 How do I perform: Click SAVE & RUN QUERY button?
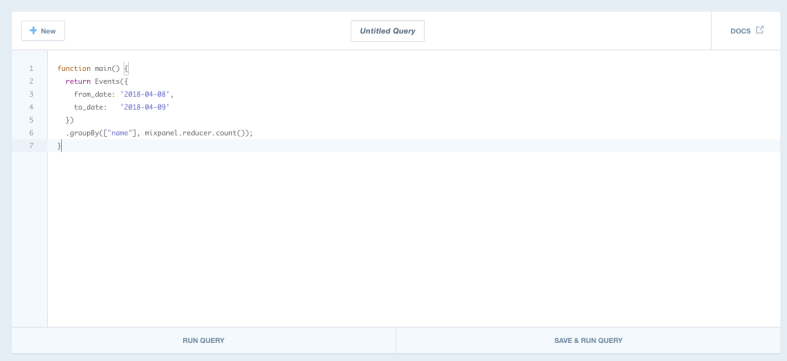click(588, 340)
